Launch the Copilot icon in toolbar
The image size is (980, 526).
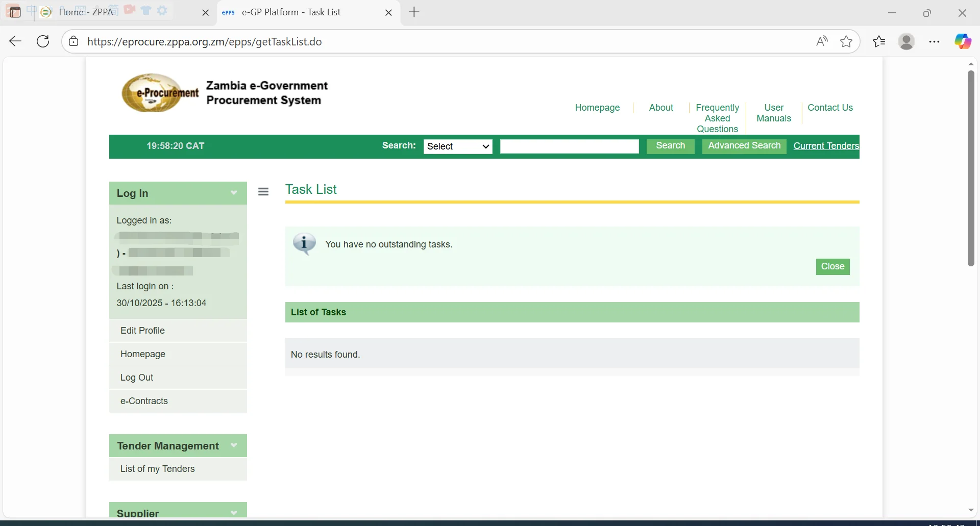tap(963, 41)
